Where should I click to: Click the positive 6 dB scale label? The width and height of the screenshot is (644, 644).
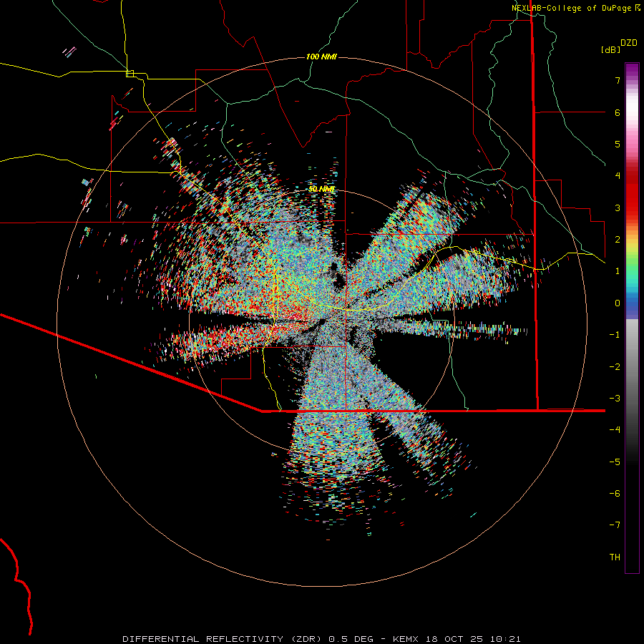click(618, 112)
